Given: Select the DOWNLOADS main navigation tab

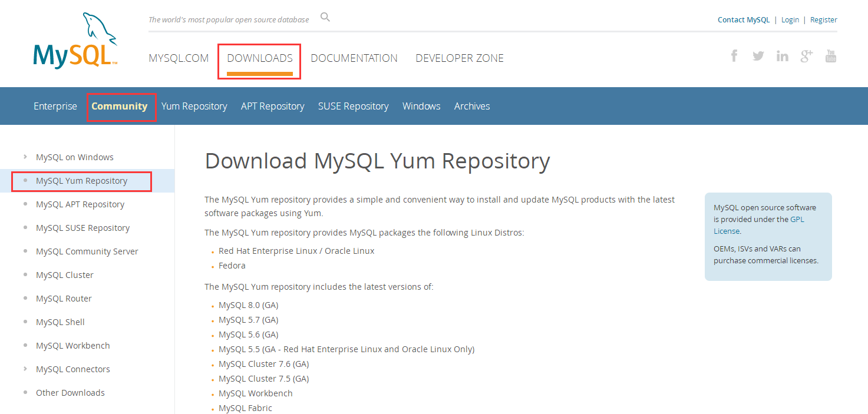Looking at the screenshot, I should click(x=259, y=58).
